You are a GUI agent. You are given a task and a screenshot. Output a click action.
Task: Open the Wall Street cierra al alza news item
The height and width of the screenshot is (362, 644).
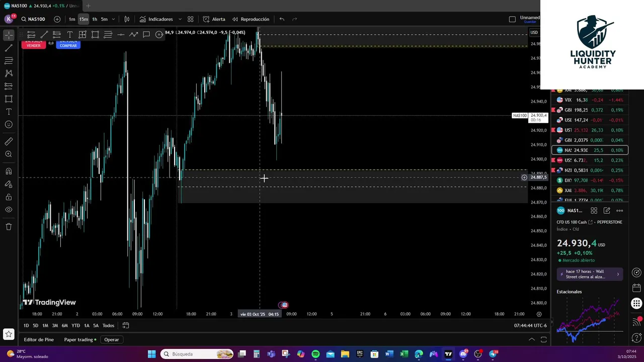click(x=590, y=274)
